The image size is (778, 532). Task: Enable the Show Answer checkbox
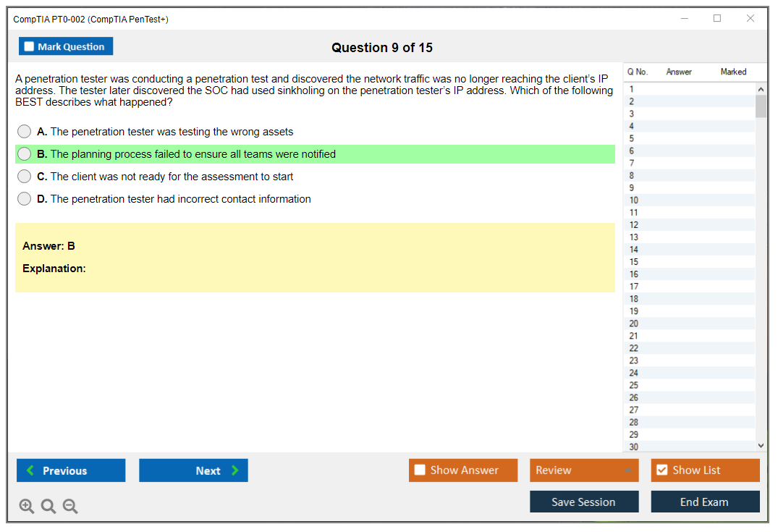pos(420,470)
